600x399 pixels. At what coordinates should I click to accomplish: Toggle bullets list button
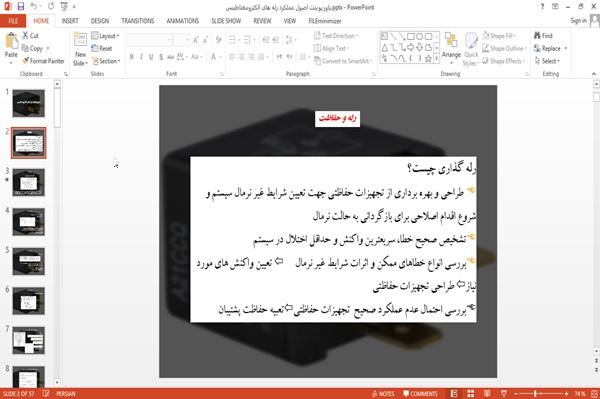pyautogui.click(x=233, y=40)
